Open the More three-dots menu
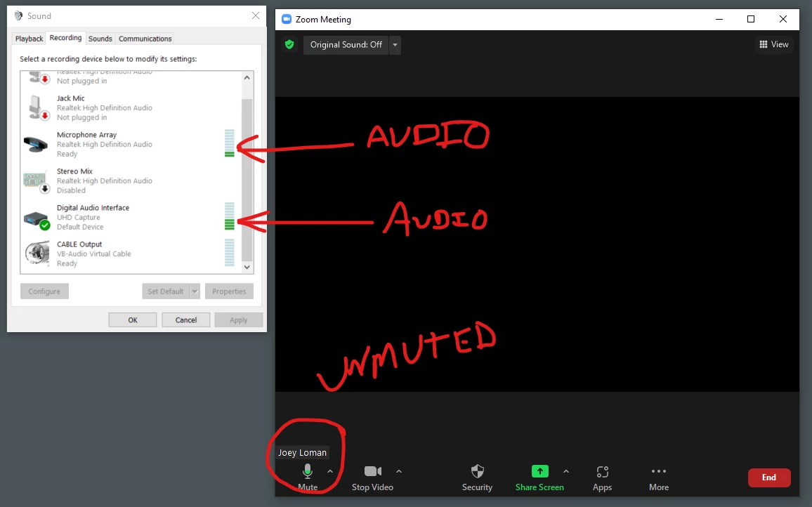812x507 pixels. tap(659, 470)
